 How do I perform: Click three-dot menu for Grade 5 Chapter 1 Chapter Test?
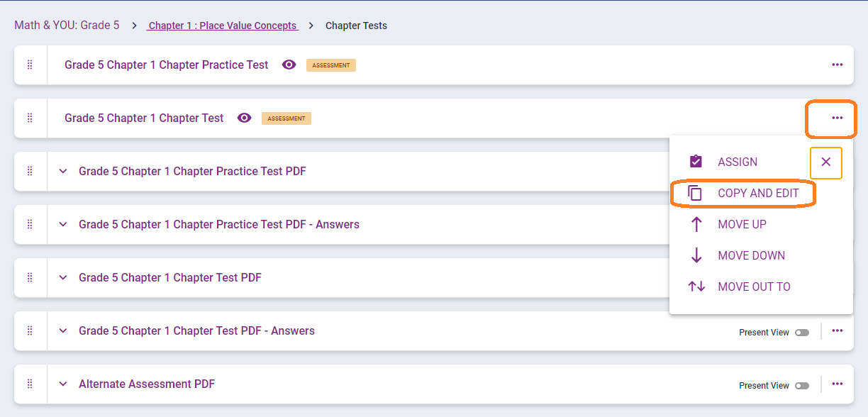pyautogui.click(x=838, y=118)
